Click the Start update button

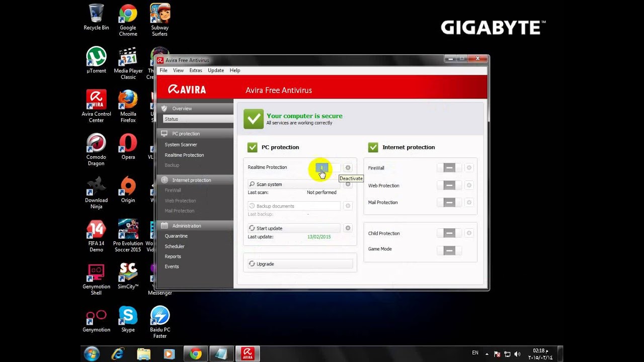294,228
